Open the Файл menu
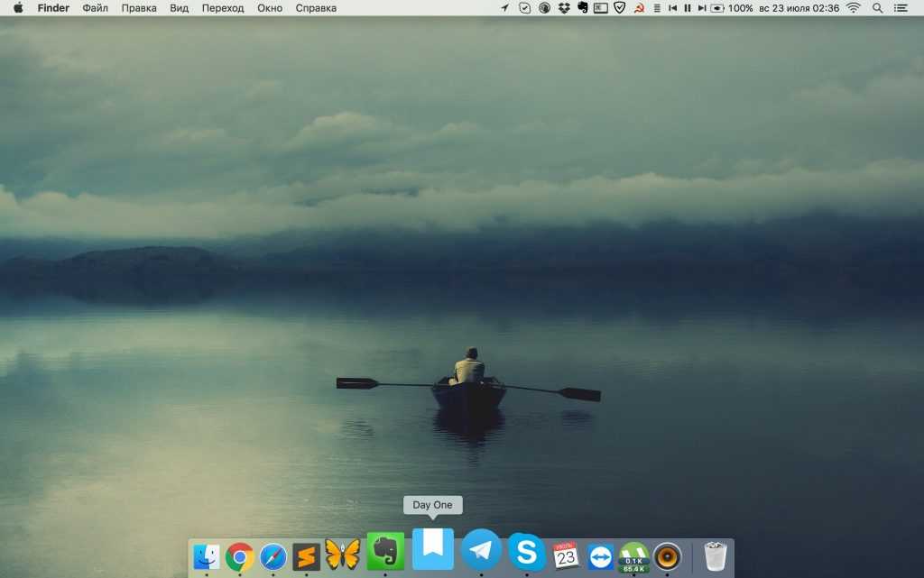Screen dimensions: 924x578 pyautogui.click(x=95, y=8)
